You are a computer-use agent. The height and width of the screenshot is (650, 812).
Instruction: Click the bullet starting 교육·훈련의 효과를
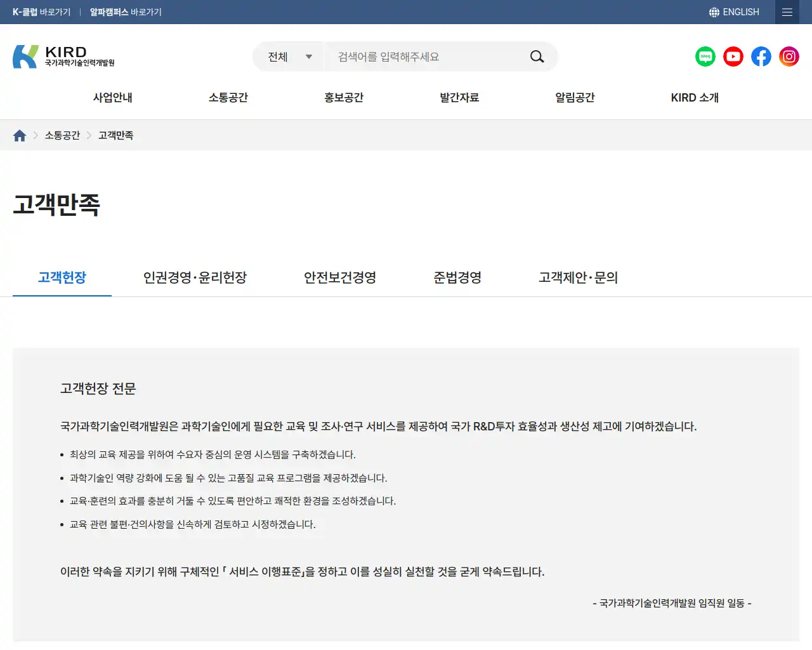(233, 501)
